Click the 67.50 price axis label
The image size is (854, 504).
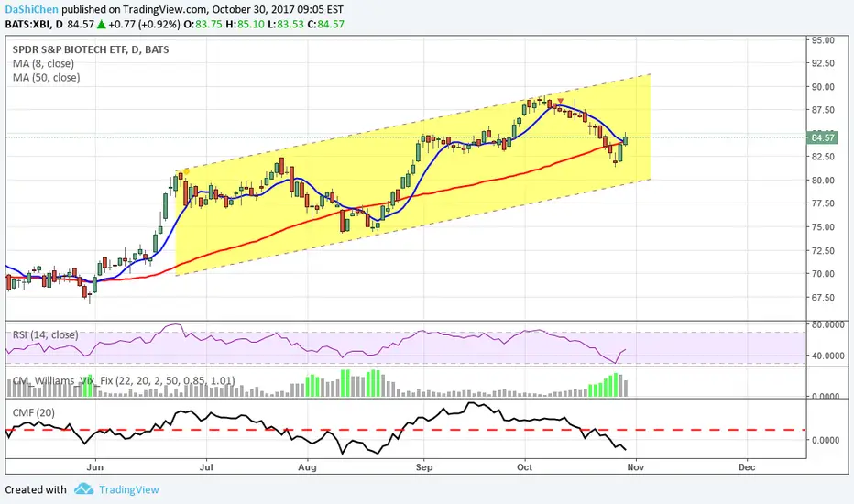[x=823, y=298]
